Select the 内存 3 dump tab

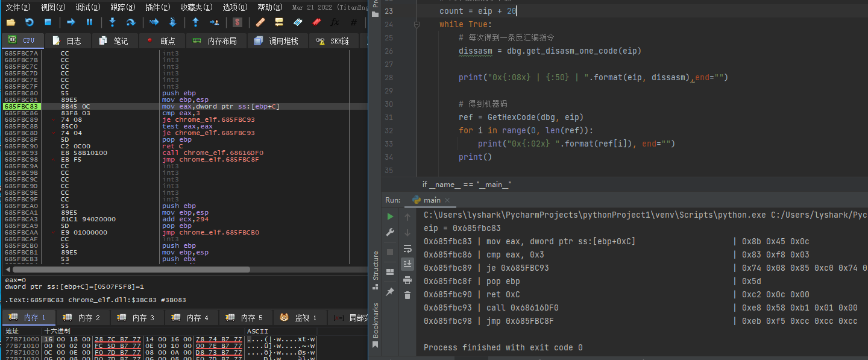point(137,318)
